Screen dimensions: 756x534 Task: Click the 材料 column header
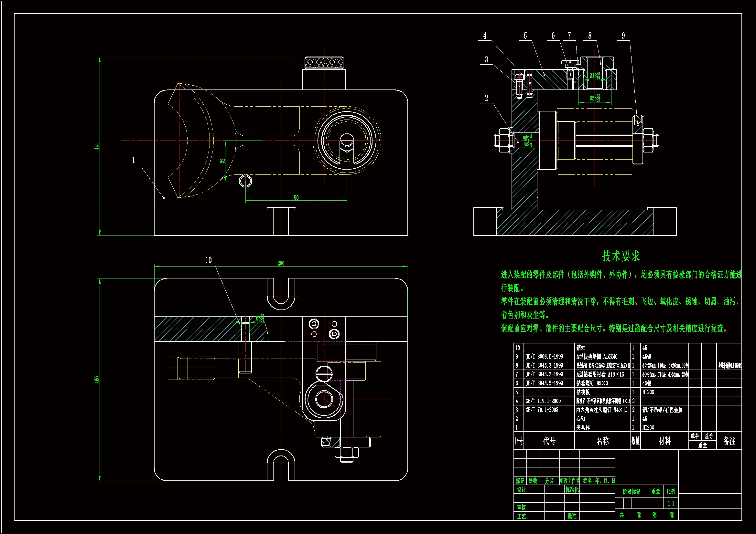664,441
